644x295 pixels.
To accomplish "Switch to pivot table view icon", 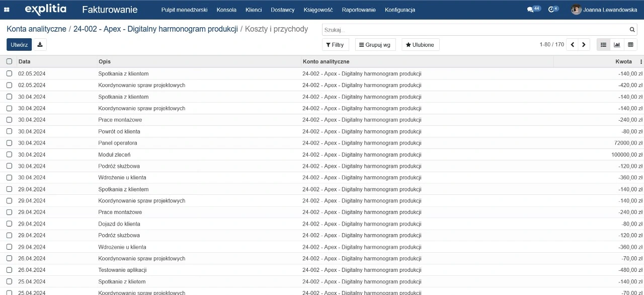I will tap(630, 45).
